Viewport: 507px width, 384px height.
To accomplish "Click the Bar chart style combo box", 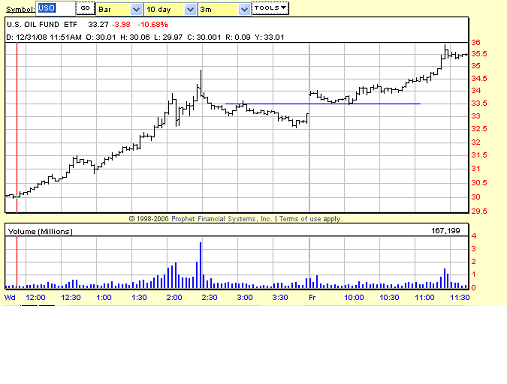I will coord(119,9).
